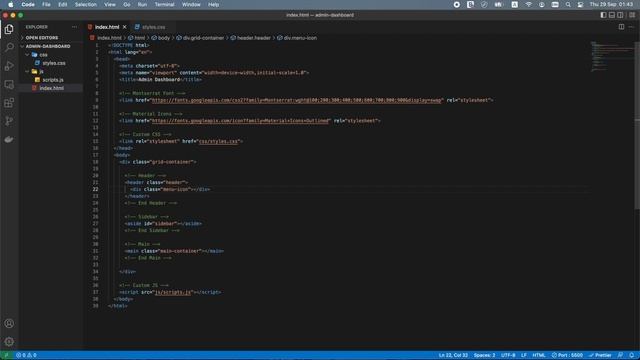This screenshot has width=640, height=360.
Task: Collapse the js folder
Action: coord(41,71)
